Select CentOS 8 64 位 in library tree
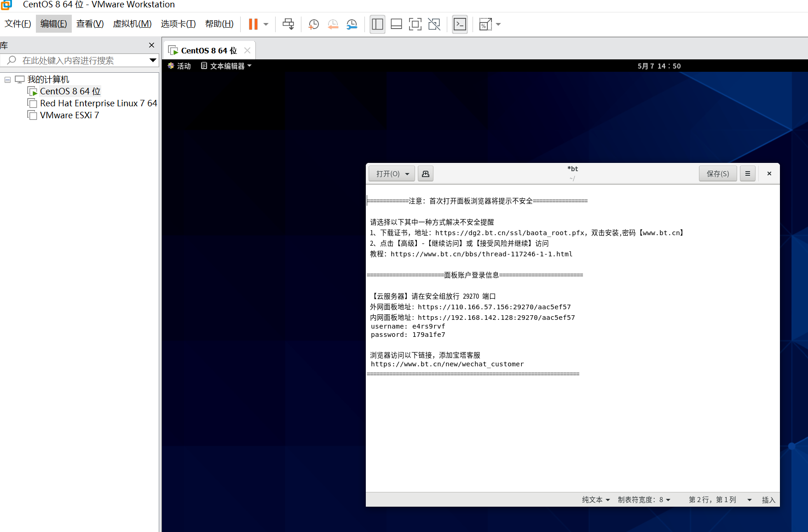 (x=70, y=91)
